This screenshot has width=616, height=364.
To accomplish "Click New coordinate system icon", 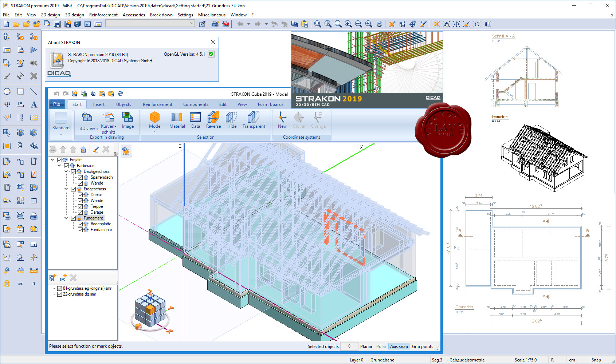I will [x=282, y=117].
